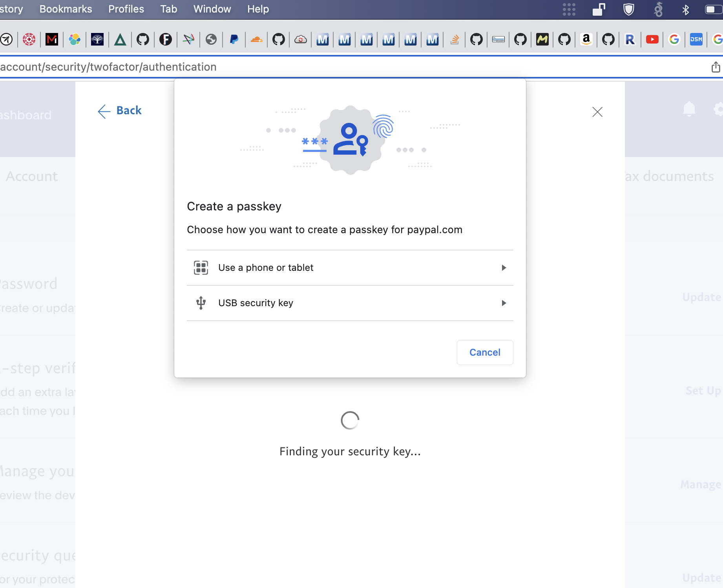
Task: Click the settings gear icon in PayPal header
Action: tap(718, 109)
